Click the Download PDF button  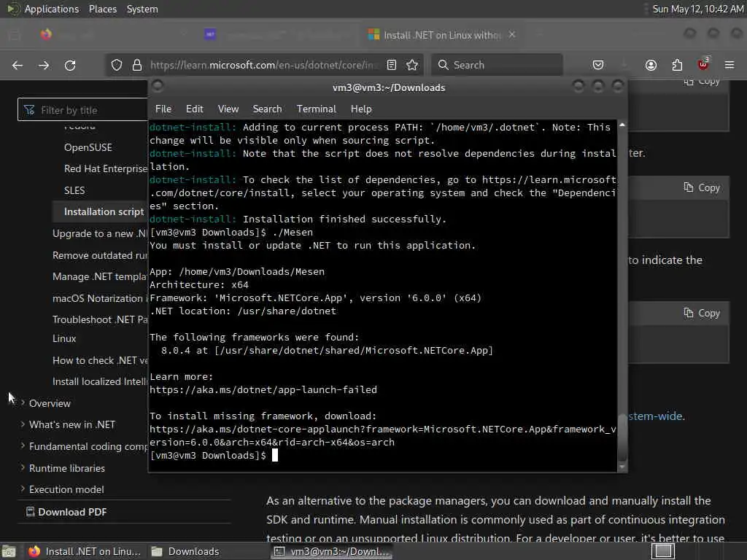coord(66,512)
